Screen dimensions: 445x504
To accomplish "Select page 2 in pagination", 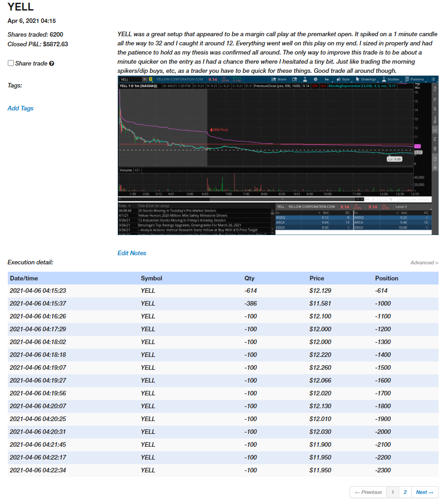I will tap(405, 492).
